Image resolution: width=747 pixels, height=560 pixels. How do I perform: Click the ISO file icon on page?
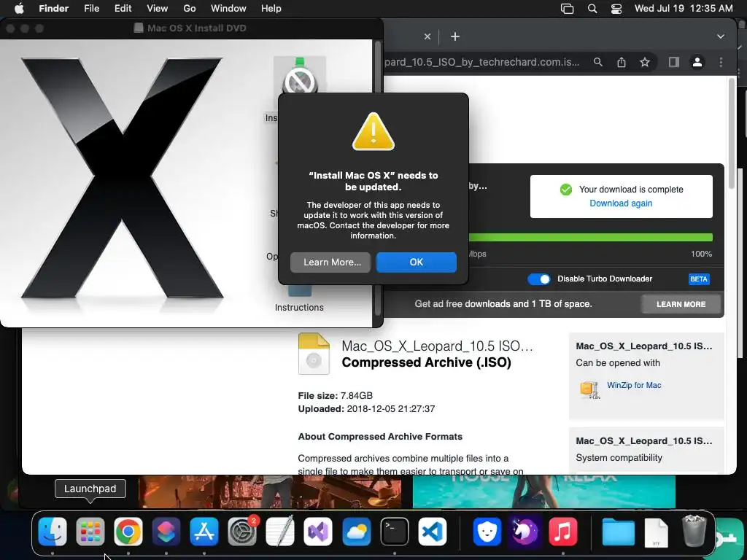[x=314, y=354]
